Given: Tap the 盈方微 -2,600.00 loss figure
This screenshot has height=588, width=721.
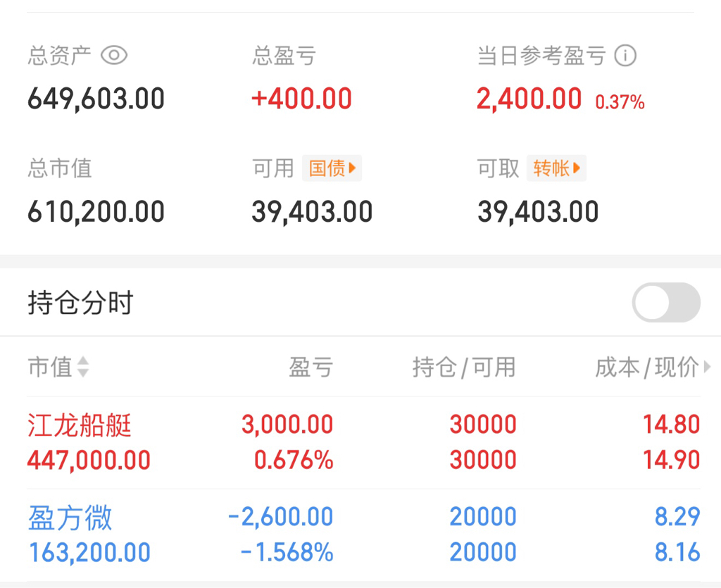Looking at the screenshot, I should [280, 517].
